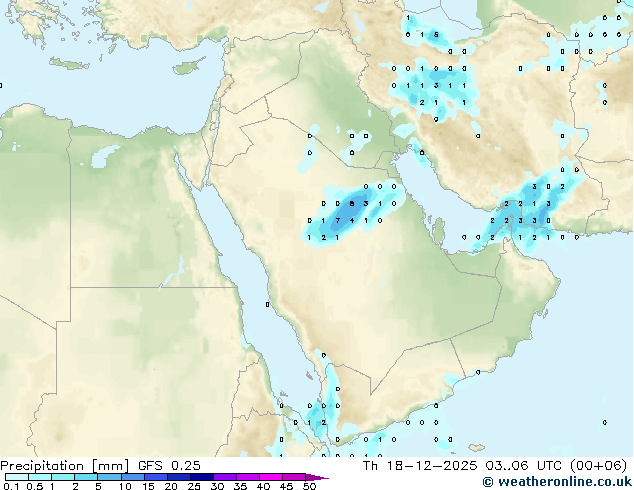Click the 'GFS 0.25' model label
This screenshot has width=634, height=490.
point(169,466)
